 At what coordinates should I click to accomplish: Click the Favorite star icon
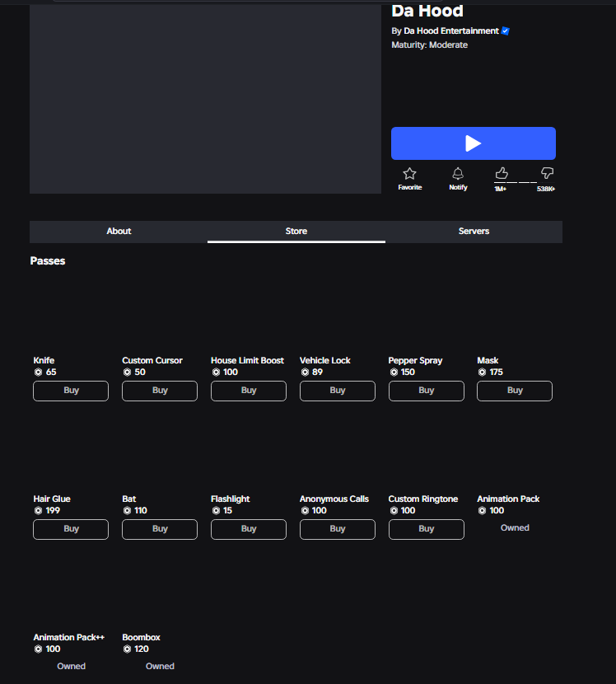coord(409,174)
